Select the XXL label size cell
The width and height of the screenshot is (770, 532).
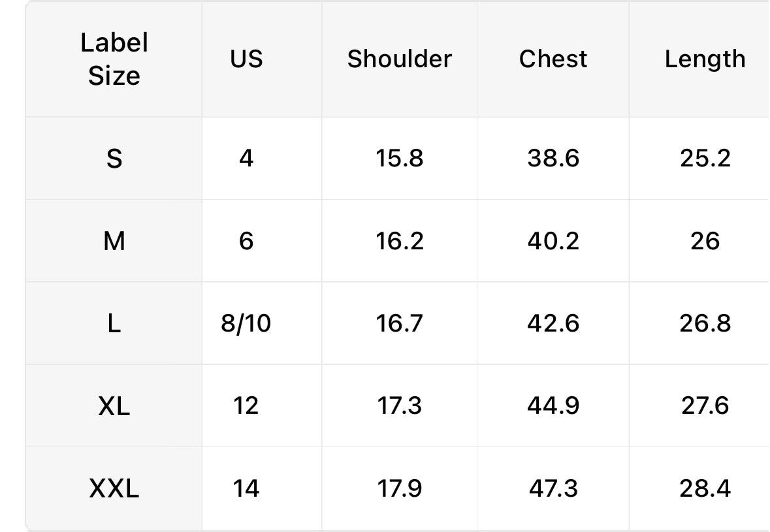114,488
